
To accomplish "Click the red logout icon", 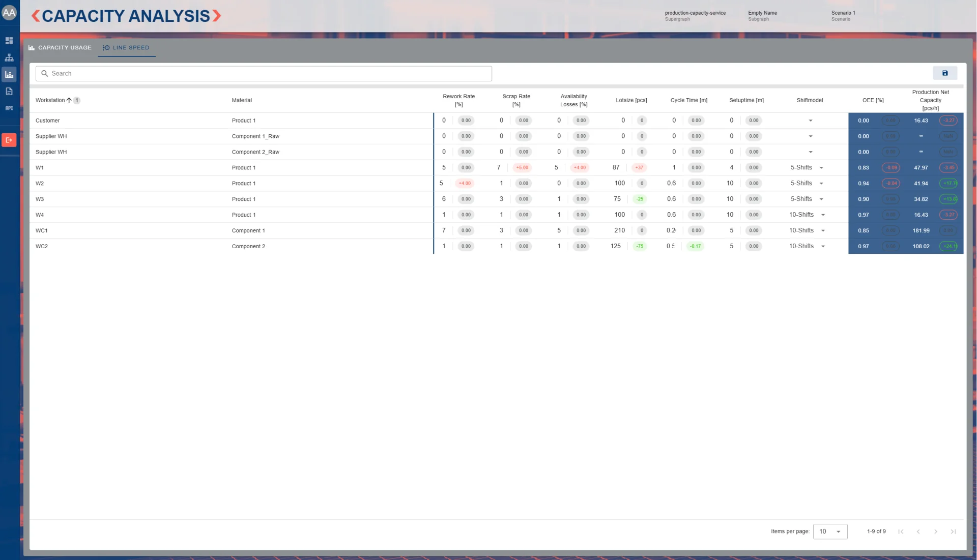I will 9,140.
